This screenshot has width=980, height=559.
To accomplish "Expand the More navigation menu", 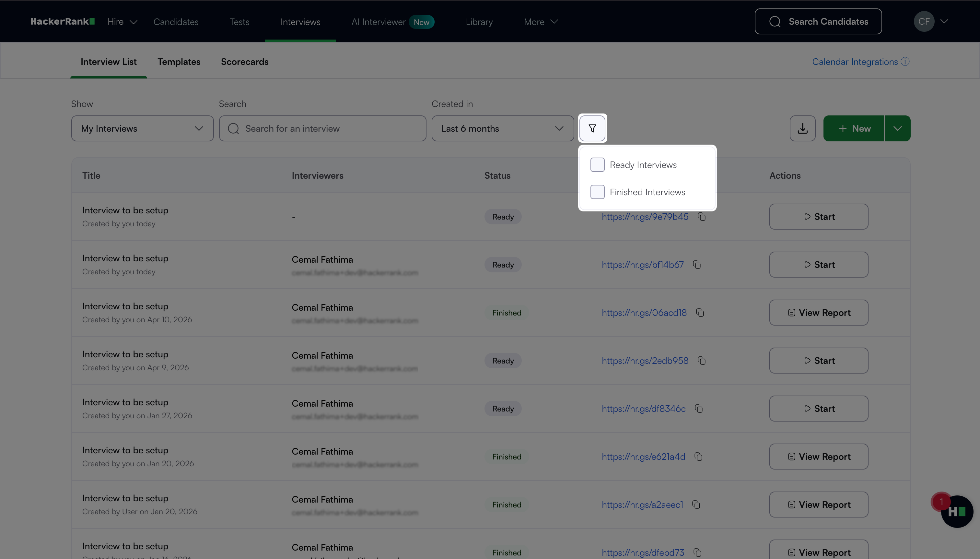I will point(541,22).
